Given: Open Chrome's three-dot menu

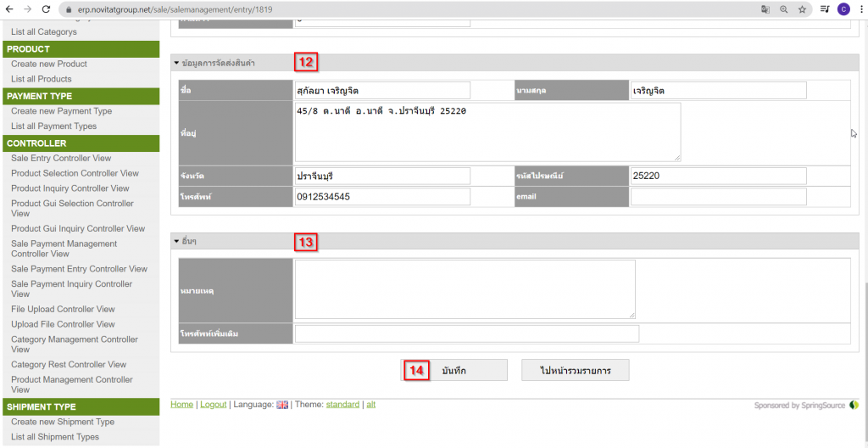Looking at the screenshot, I should coord(860,9).
